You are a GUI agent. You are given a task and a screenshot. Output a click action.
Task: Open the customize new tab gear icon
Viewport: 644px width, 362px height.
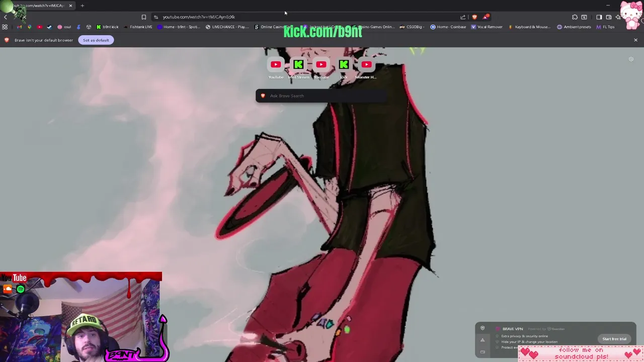point(631,59)
